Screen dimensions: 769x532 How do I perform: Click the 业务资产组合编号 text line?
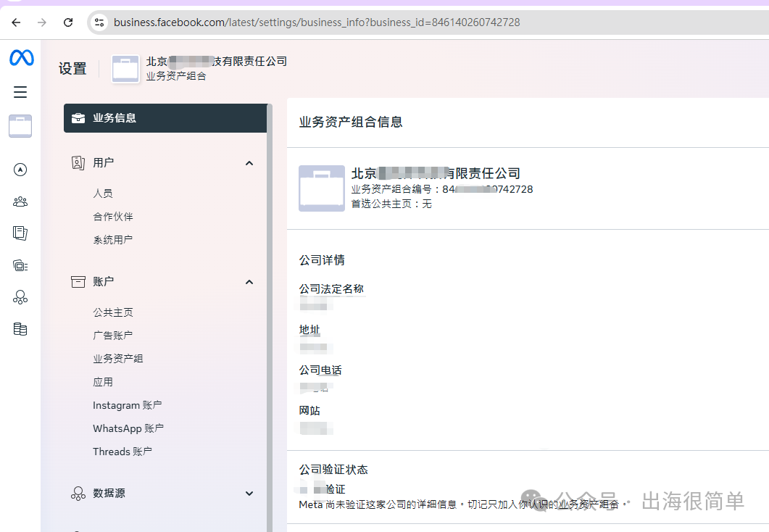pyautogui.click(x=442, y=189)
